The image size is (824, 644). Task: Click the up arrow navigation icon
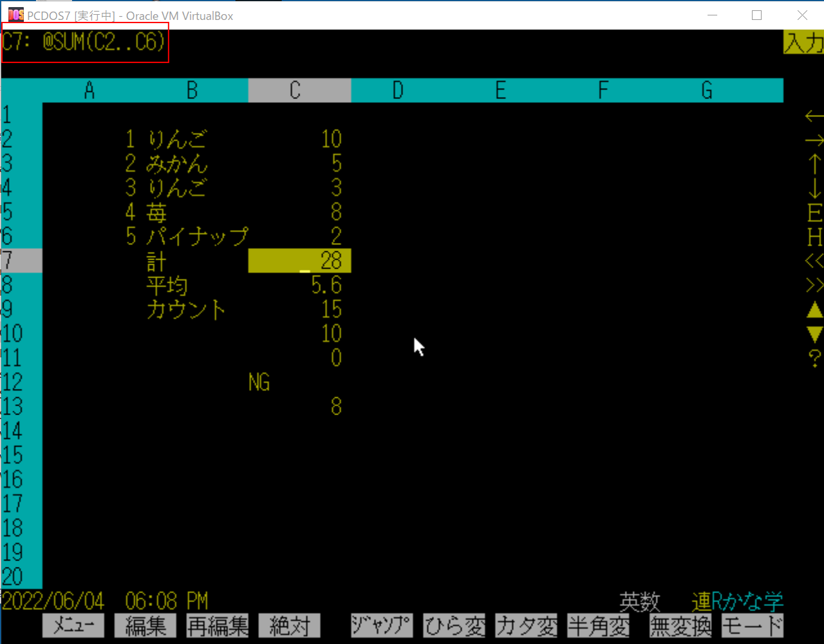(x=814, y=164)
